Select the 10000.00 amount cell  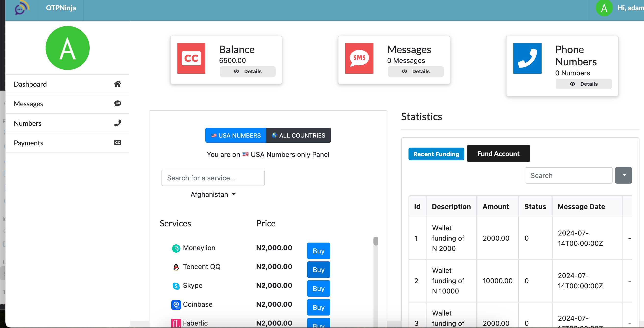click(x=497, y=281)
